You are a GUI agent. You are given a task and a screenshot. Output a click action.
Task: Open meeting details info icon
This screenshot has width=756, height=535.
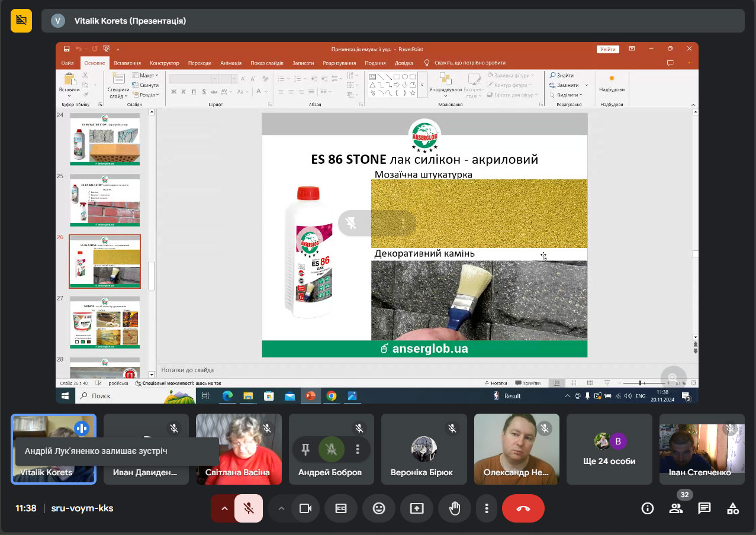648,508
